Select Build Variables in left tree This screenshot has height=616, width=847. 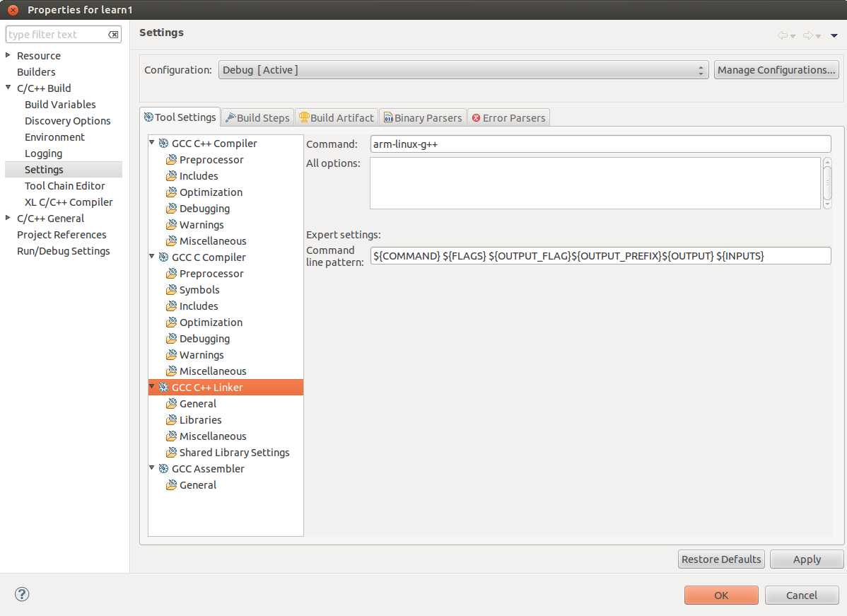[60, 104]
